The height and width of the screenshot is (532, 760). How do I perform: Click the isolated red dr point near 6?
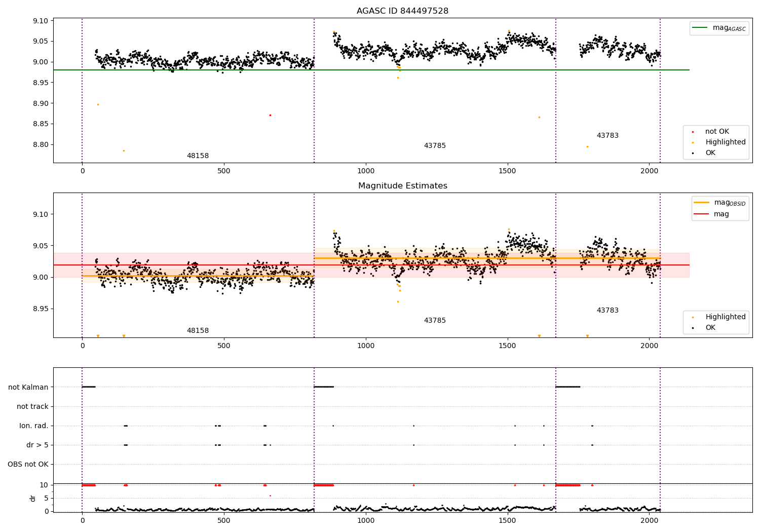pyautogui.click(x=270, y=496)
